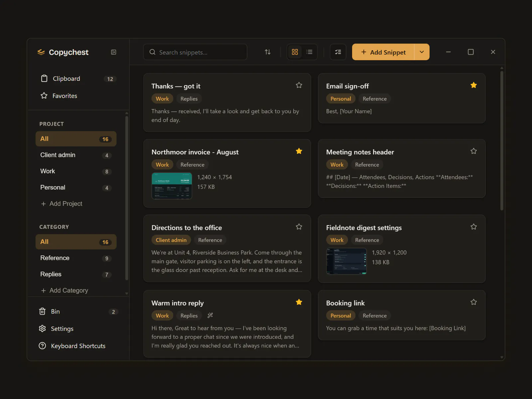Click the Add Snippet button
Screen dimensions: 532x399
(x=383, y=52)
